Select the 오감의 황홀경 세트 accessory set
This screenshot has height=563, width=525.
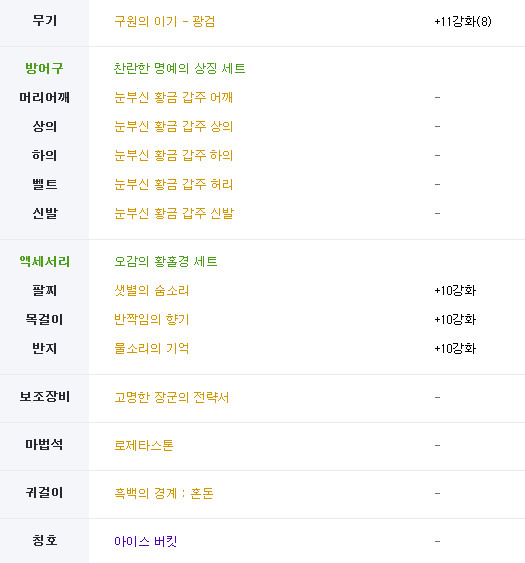(x=166, y=261)
